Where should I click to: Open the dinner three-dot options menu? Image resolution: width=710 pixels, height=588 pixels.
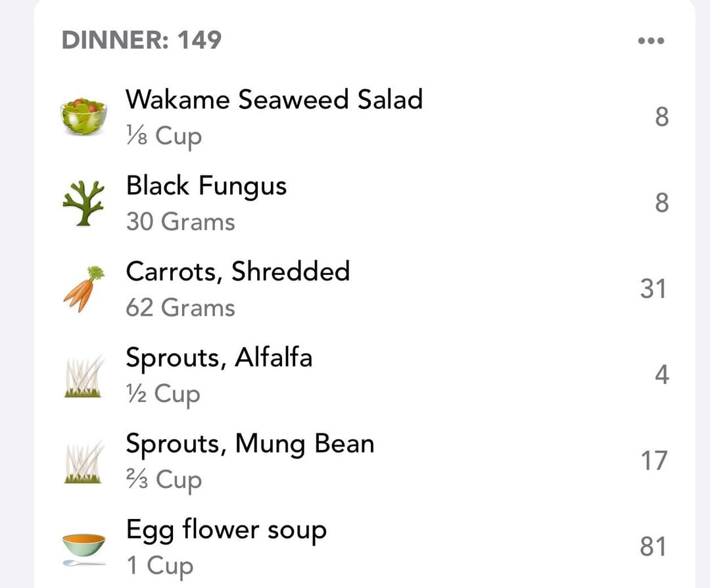(x=651, y=41)
